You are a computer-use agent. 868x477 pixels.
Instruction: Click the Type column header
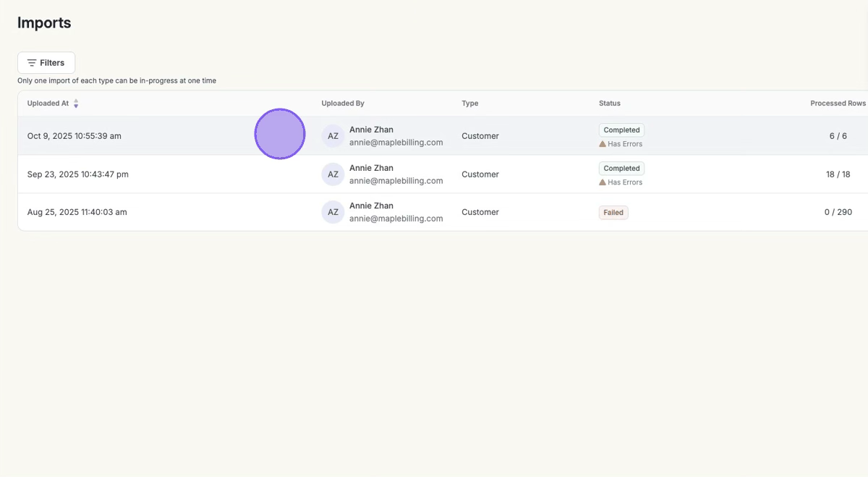point(470,104)
